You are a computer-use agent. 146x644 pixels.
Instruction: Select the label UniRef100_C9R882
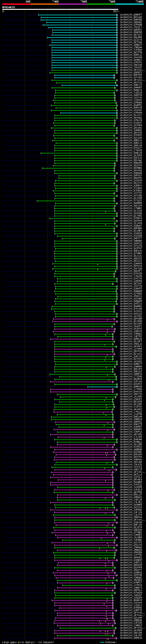pos(131,334)
